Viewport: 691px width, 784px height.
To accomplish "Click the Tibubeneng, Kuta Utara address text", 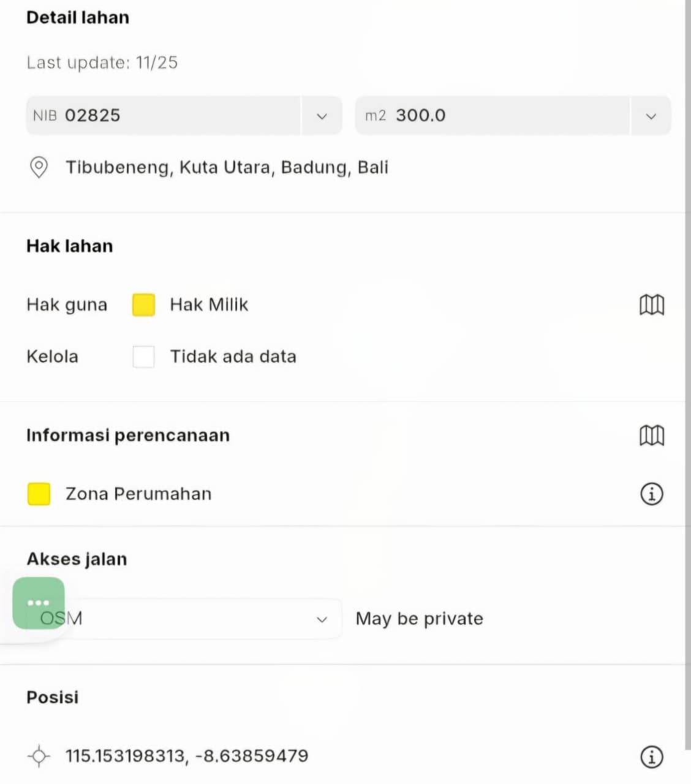I will click(x=227, y=167).
